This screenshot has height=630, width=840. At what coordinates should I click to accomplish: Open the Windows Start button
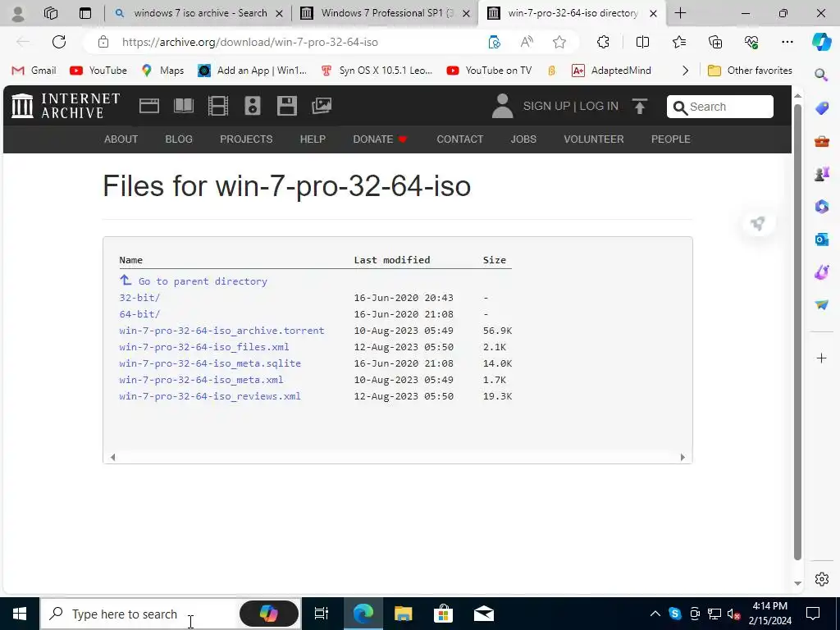click(20, 614)
